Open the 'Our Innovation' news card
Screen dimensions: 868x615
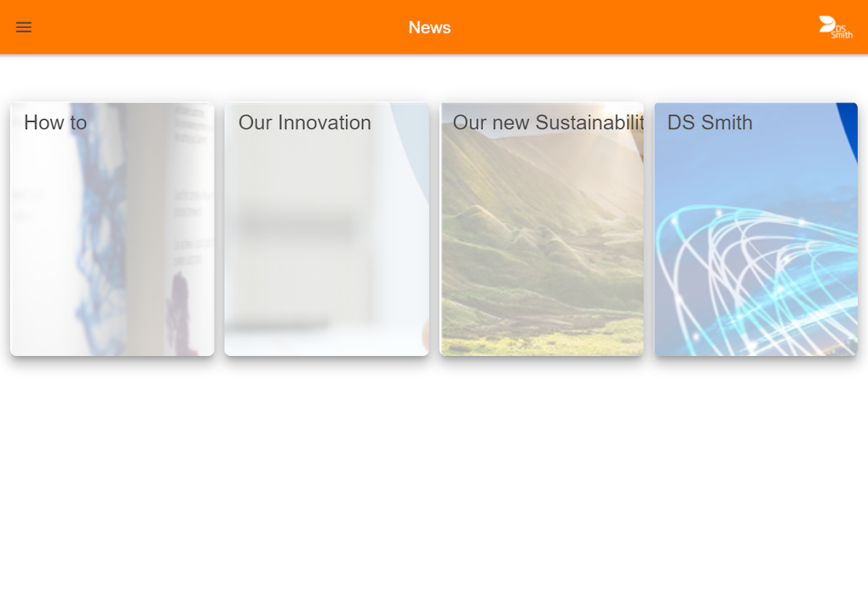click(327, 229)
